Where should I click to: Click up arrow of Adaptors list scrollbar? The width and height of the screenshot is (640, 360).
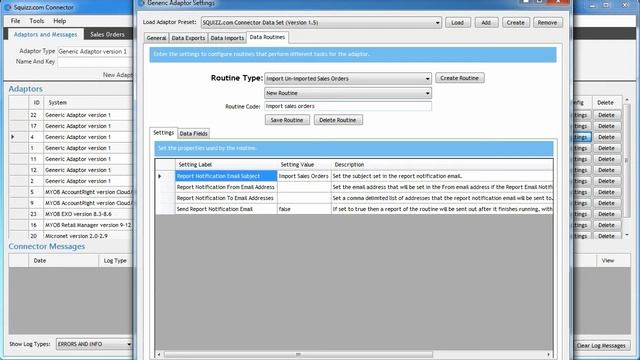tap(627, 100)
